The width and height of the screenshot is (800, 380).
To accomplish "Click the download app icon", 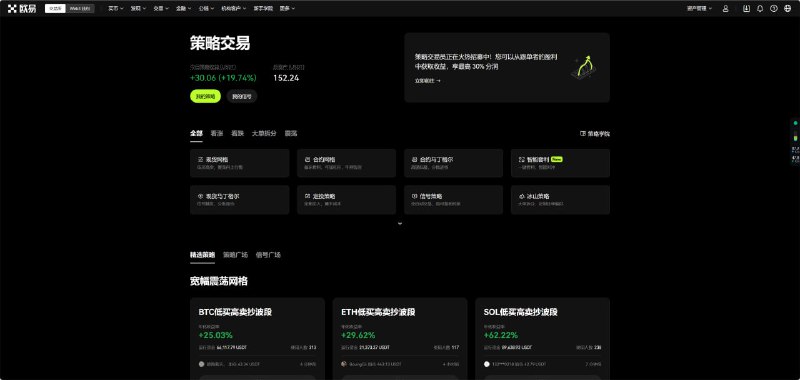I will (746, 9).
